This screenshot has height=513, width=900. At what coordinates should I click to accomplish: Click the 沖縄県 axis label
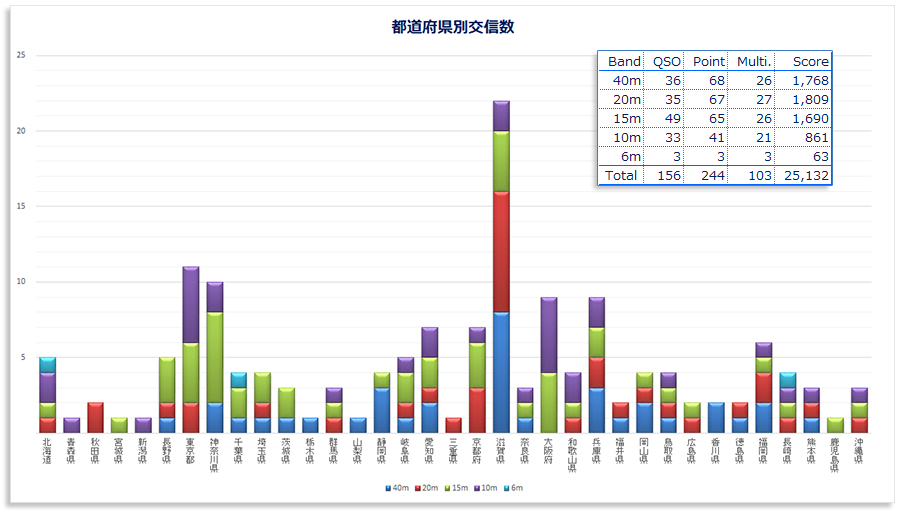pos(859,450)
